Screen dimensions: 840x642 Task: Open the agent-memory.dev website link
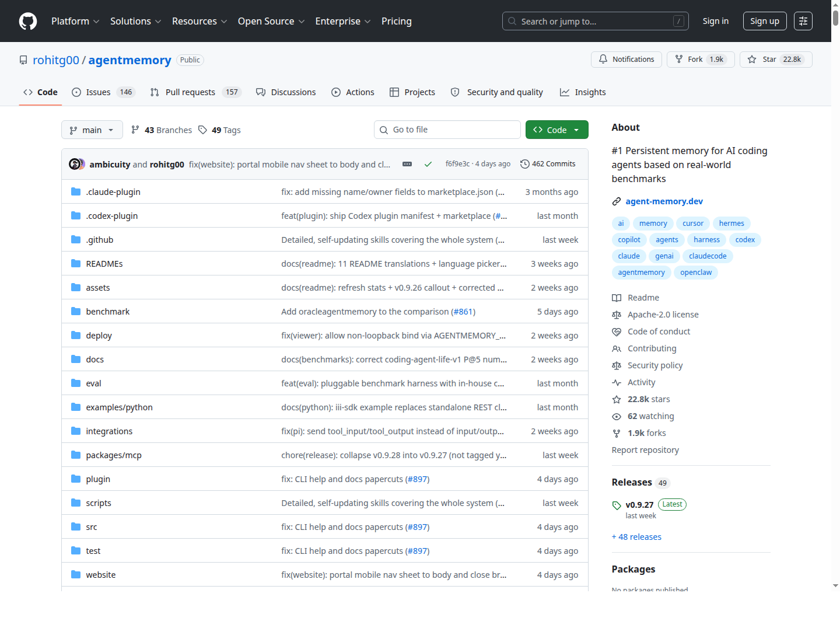tap(664, 201)
